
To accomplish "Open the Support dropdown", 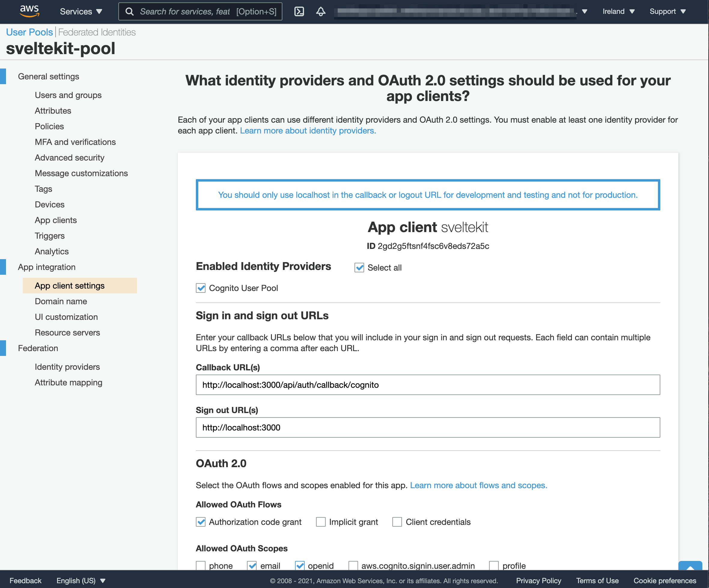I will click(667, 11).
